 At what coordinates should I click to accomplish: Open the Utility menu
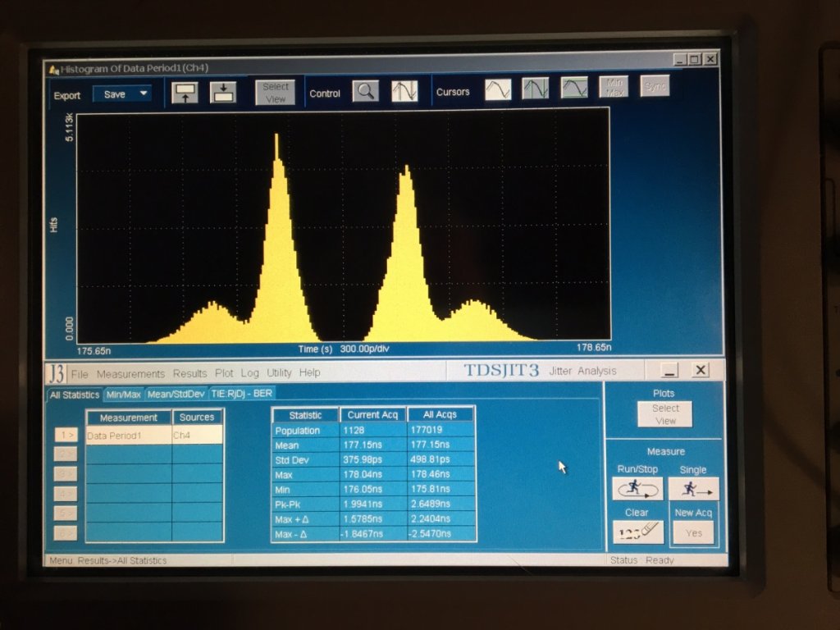(x=279, y=372)
